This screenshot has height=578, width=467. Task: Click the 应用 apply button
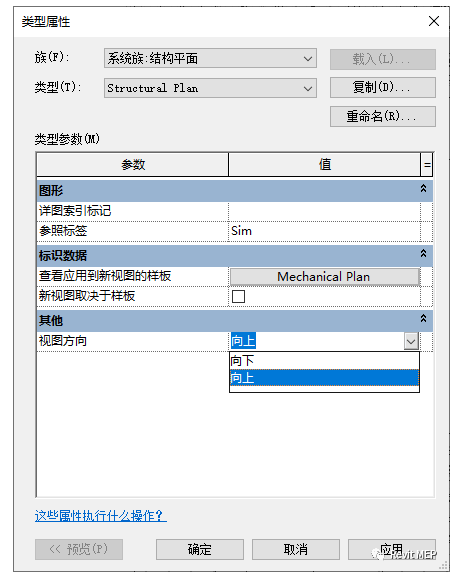pyautogui.click(x=392, y=549)
